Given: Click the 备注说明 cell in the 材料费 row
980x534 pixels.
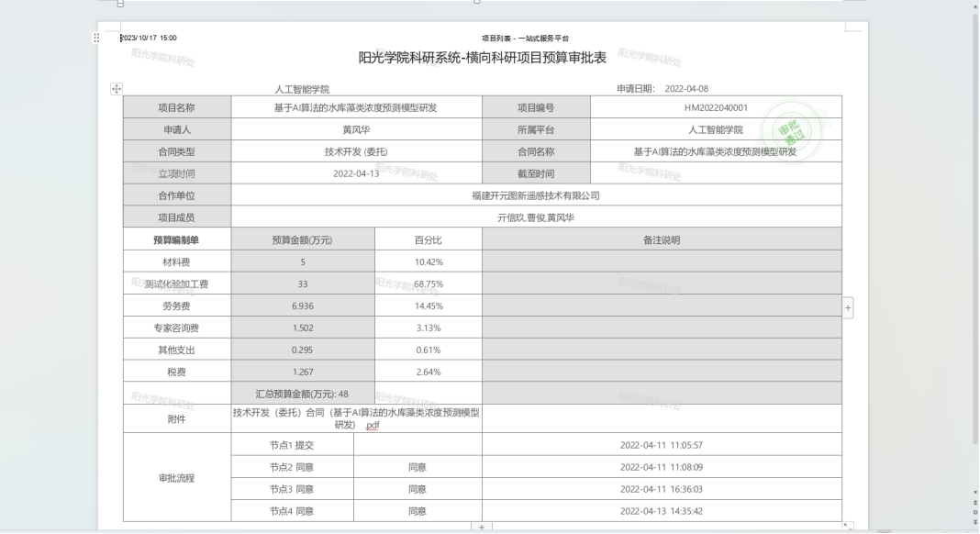Looking at the screenshot, I should (x=662, y=262).
